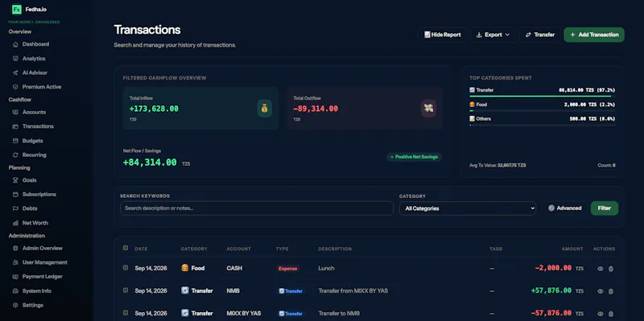Click the User Management people icon
This screenshot has width=644, height=321.
click(15, 262)
